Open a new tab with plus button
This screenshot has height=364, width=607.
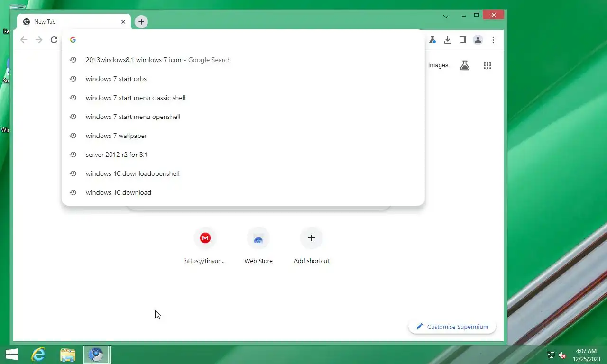[141, 22]
